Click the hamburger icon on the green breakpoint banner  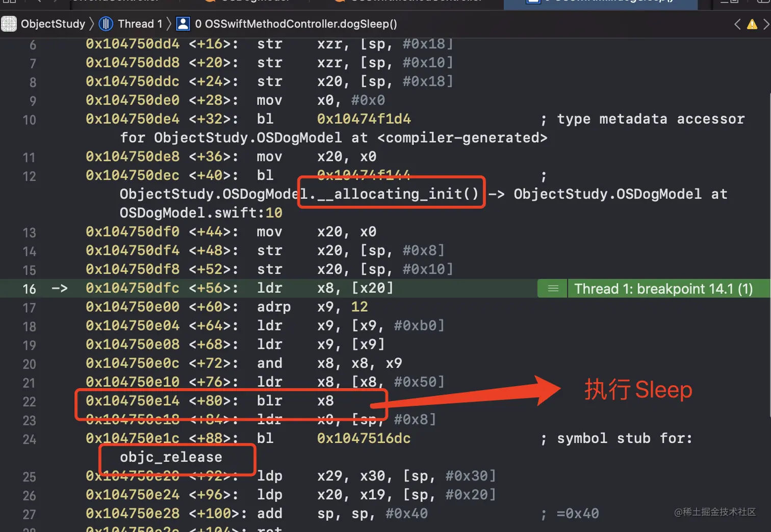click(x=552, y=288)
